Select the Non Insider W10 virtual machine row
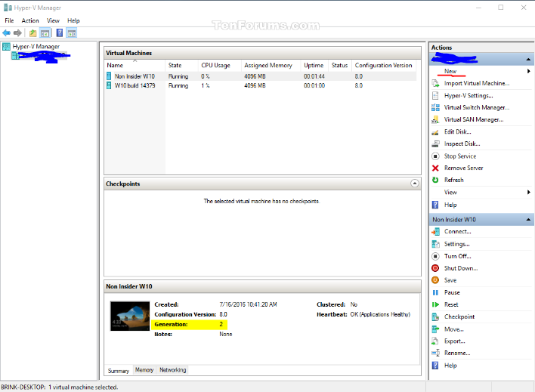This screenshot has height=392, width=535. tap(261, 76)
